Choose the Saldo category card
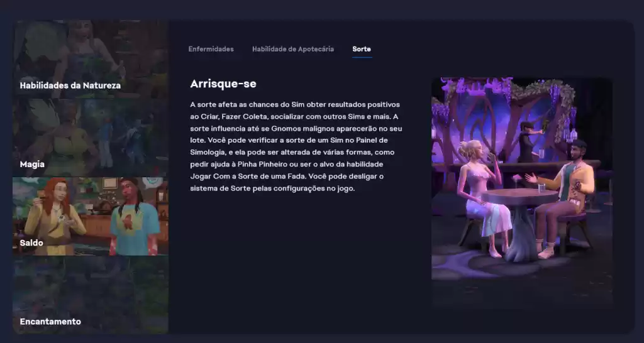Image resolution: width=644 pixels, height=343 pixels. point(91,216)
